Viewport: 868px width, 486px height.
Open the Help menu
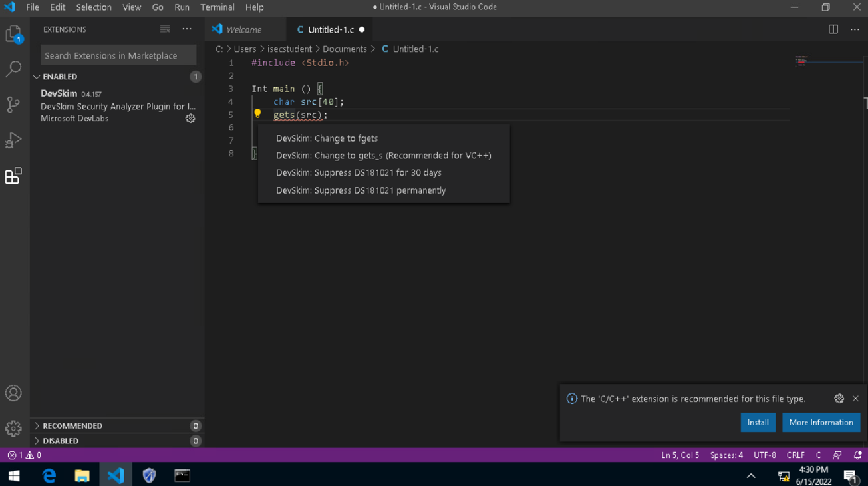click(255, 7)
